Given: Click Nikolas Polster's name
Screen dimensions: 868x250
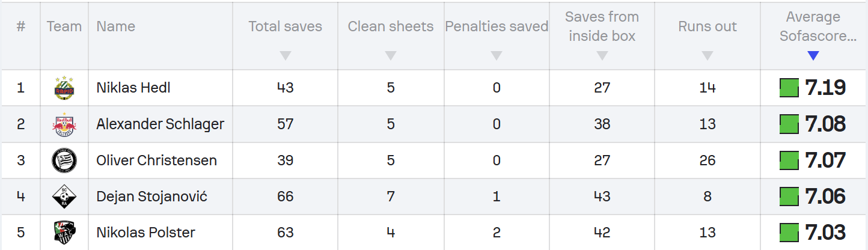Looking at the screenshot, I should tap(145, 233).
